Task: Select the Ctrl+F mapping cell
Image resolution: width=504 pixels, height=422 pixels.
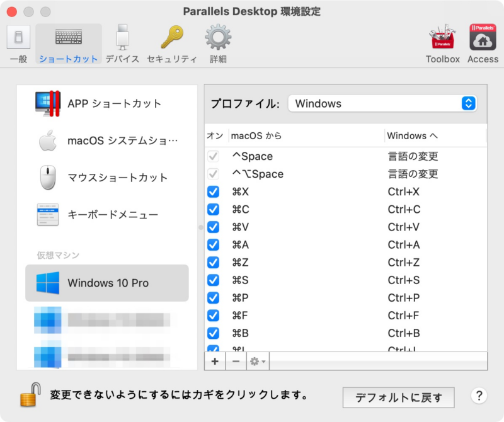Action: pos(403,316)
